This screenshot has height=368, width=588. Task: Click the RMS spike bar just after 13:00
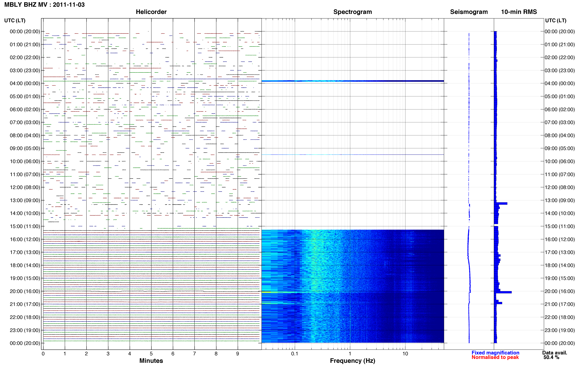click(501, 203)
